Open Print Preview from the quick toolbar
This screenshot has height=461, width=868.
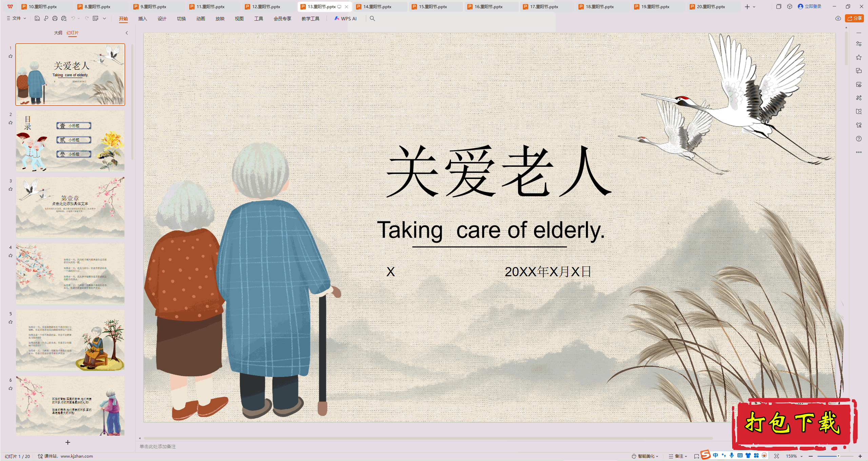coord(64,19)
